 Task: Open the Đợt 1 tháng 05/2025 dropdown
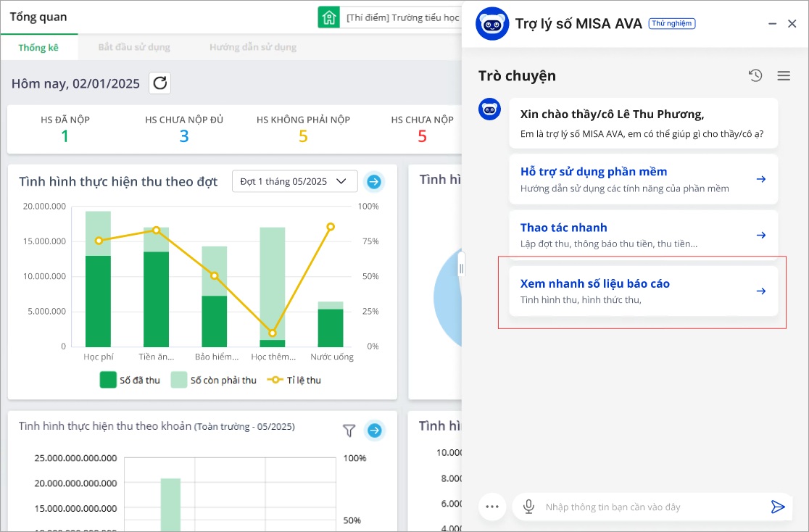tap(294, 181)
